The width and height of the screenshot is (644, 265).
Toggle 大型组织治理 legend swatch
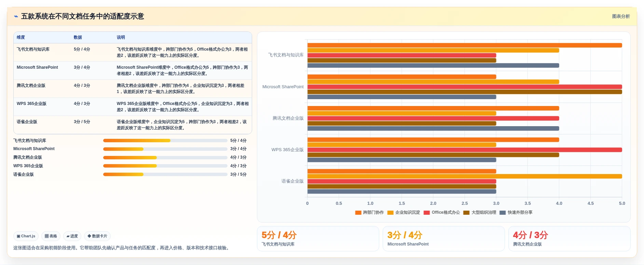(x=466, y=213)
